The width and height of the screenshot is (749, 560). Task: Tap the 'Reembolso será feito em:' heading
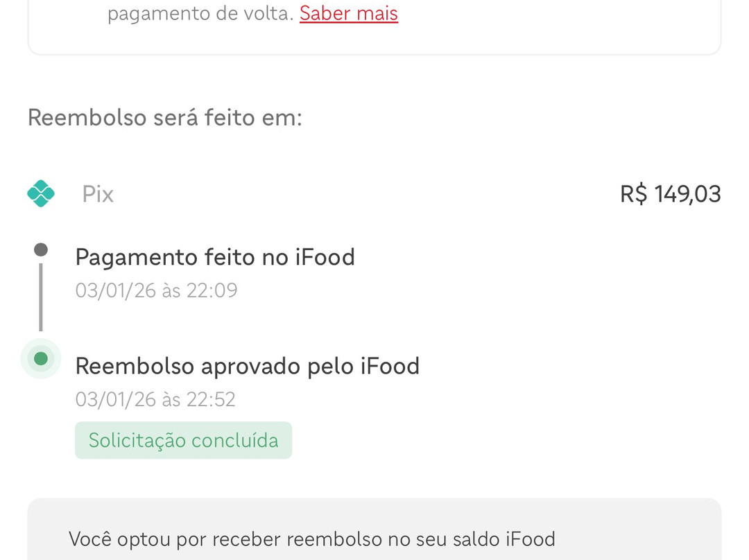(x=165, y=118)
